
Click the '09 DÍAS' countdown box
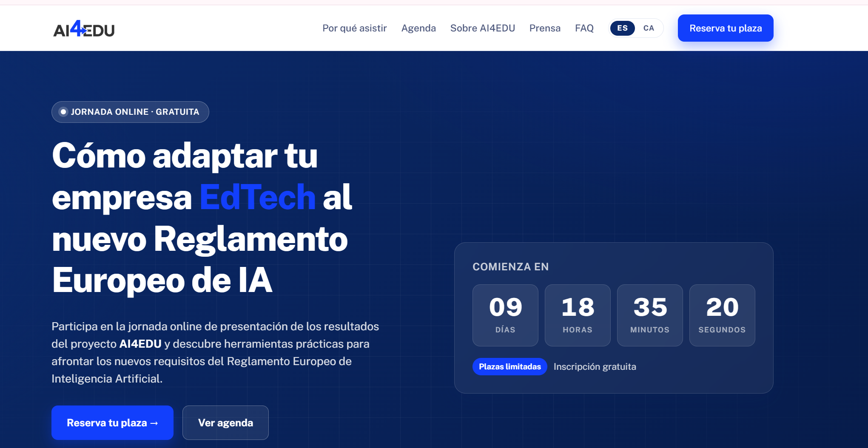(x=505, y=315)
